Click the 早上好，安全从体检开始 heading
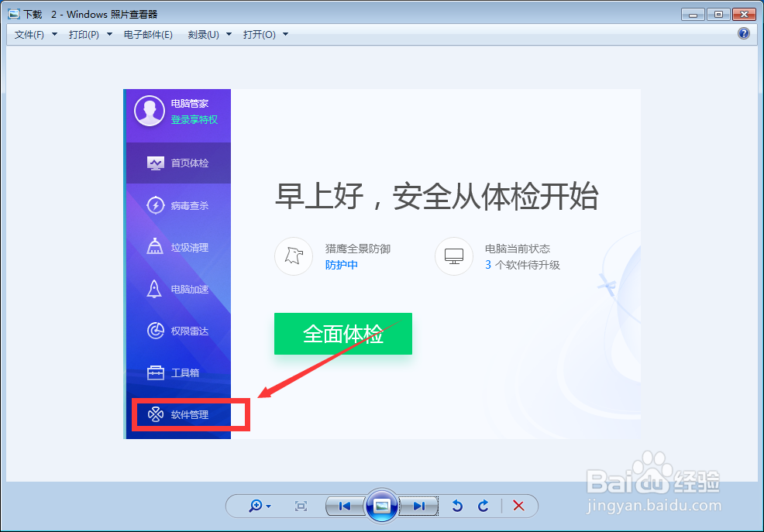 click(436, 197)
